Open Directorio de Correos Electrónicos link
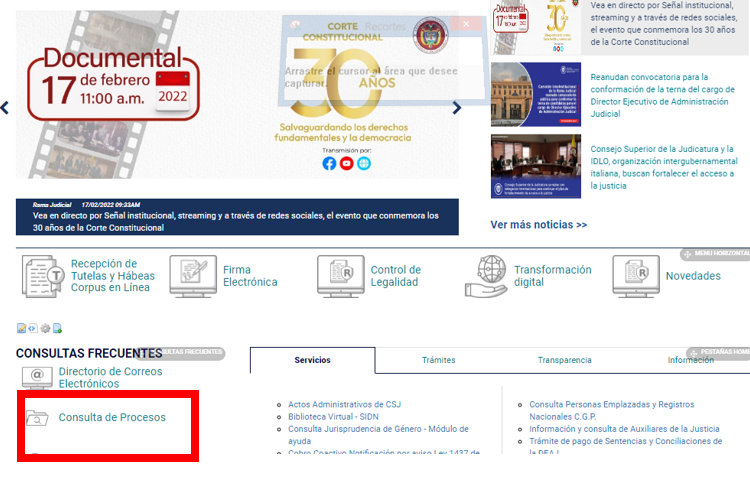Viewport: 750px width, 479px height. pyautogui.click(x=110, y=378)
